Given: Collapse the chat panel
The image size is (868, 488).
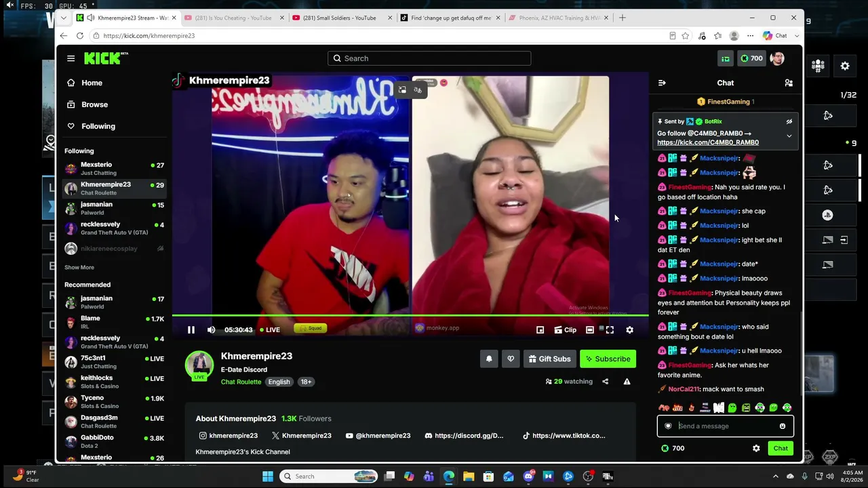Looking at the screenshot, I should (662, 83).
